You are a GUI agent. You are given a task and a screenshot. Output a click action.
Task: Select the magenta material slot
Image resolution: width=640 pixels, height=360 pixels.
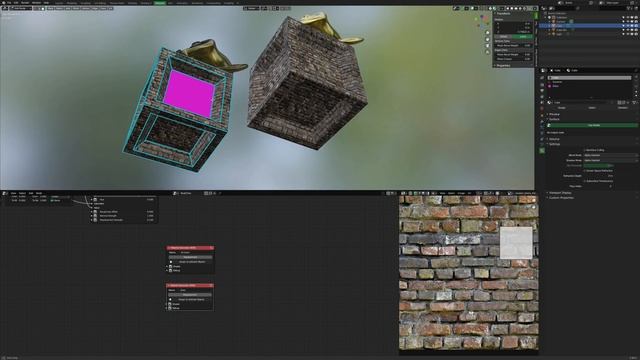[590, 86]
